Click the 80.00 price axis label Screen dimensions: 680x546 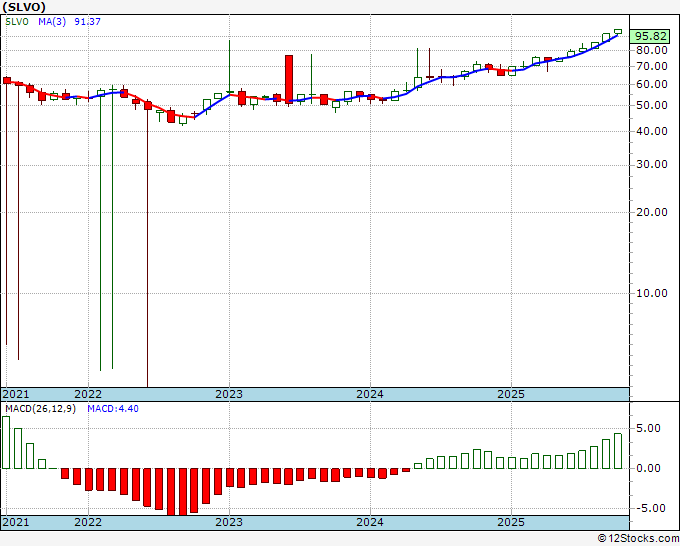point(652,50)
